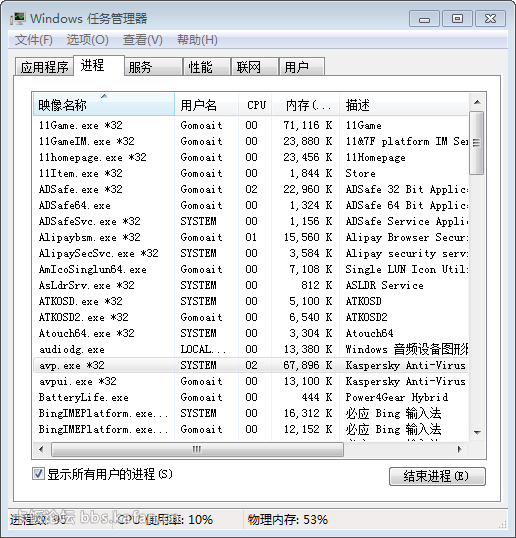The image size is (516, 538).
Task: Select process ATKOSD2.exe *32
Action: 250,317
